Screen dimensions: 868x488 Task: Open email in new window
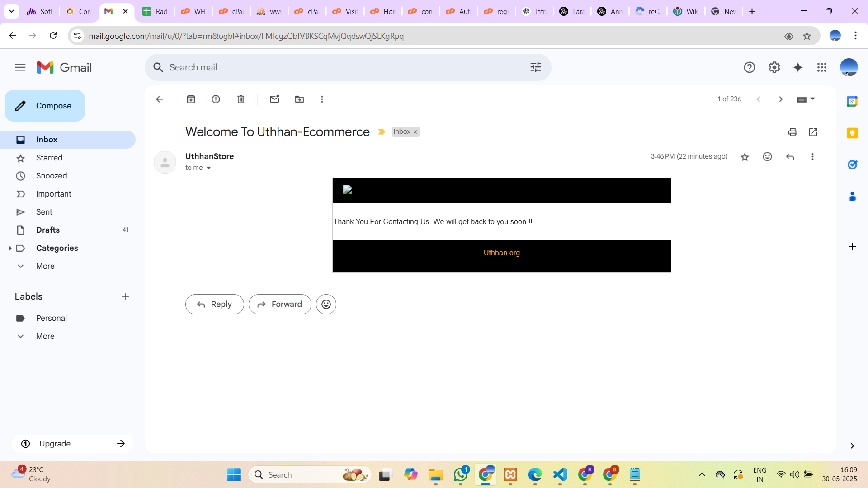pyautogui.click(x=813, y=132)
